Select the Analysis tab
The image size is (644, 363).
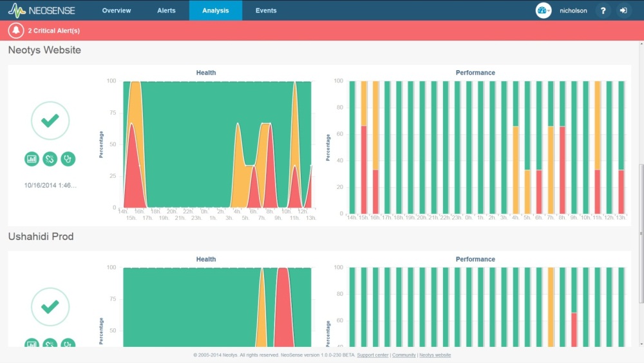click(x=215, y=11)
